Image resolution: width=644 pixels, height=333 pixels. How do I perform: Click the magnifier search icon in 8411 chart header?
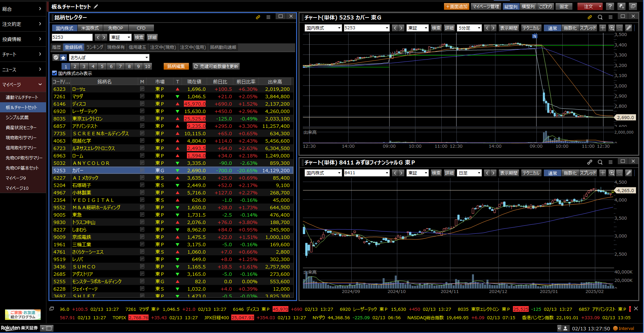[x=600, y=162]
